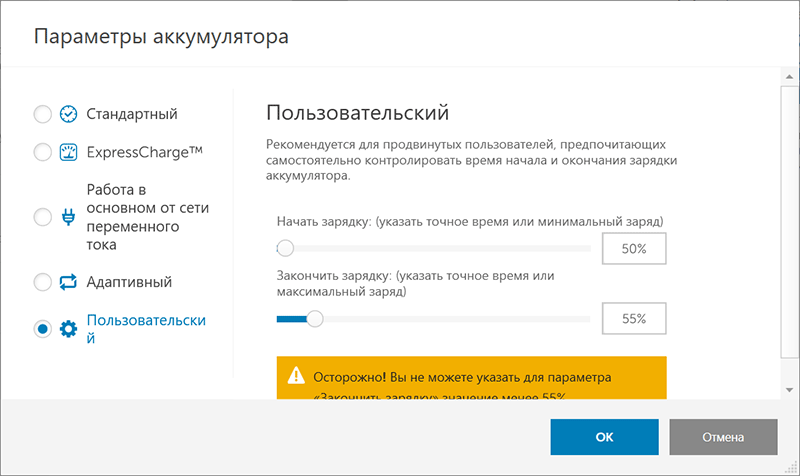This screenshot has height=476, width=800.
Task: Confirm with the OK button
Action: 604,437
